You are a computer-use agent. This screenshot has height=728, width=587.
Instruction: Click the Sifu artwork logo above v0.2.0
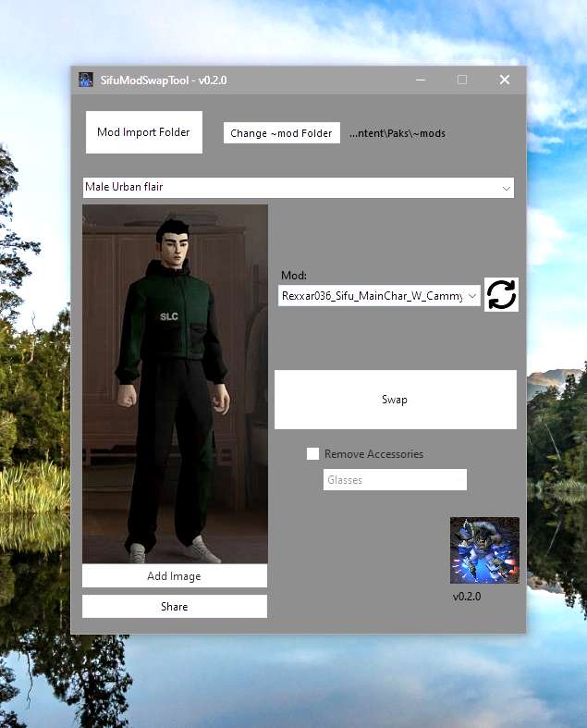point(484,550)
